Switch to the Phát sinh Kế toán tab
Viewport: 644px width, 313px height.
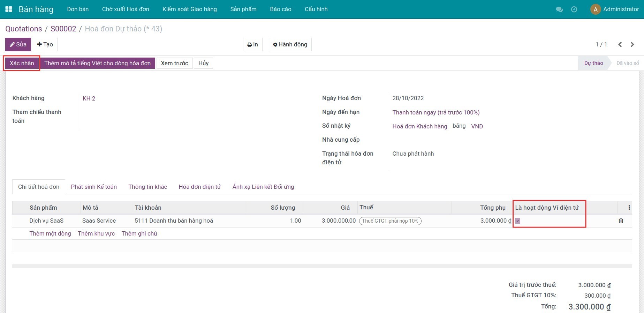tap(94, 187)
